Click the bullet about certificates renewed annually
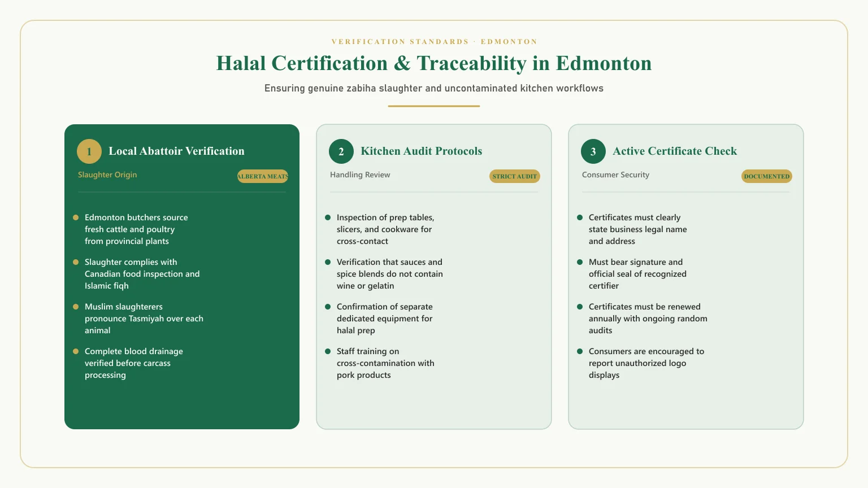The width and height of the screenshot is (868, 488). [x=648, y=319]
